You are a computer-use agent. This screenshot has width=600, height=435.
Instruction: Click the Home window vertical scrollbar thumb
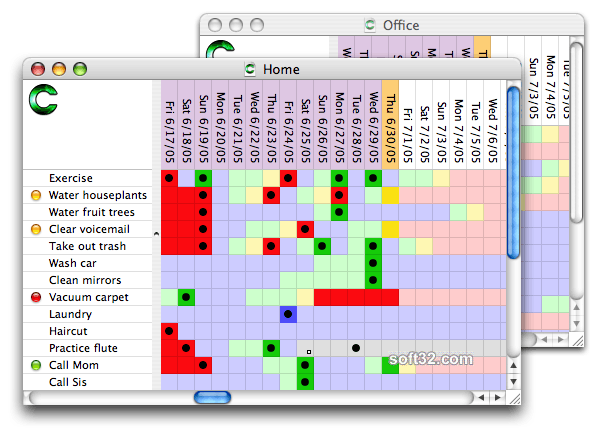pyautogui.click(x=514, y=172)
